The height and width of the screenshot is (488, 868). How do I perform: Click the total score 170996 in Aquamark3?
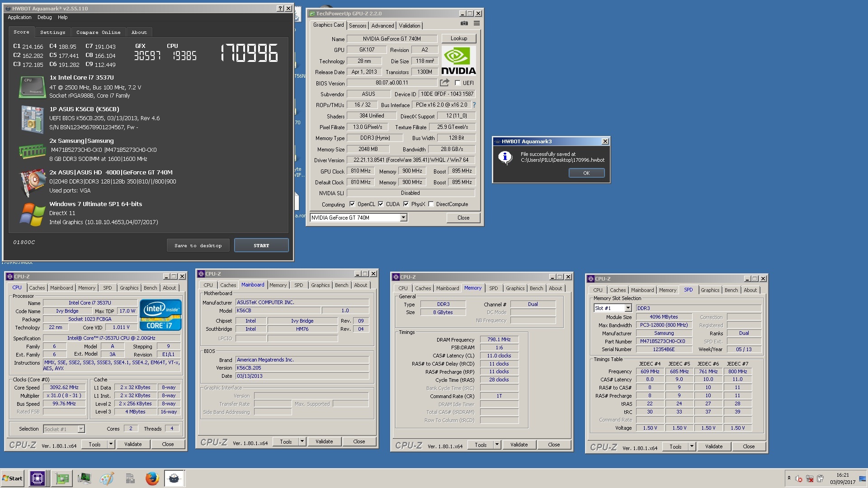tap(249, 53)
